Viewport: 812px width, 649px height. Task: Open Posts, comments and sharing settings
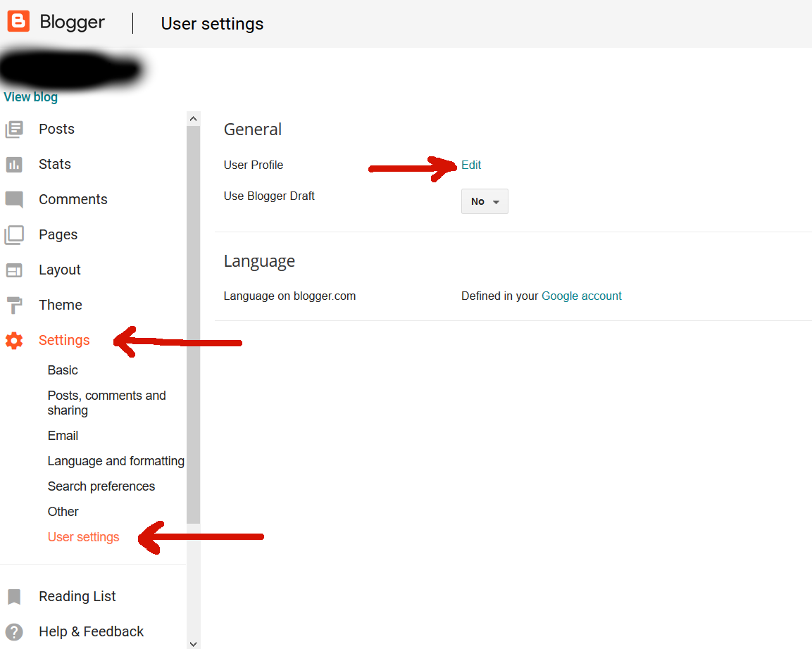pyautogui.click(x=106, y=403)
